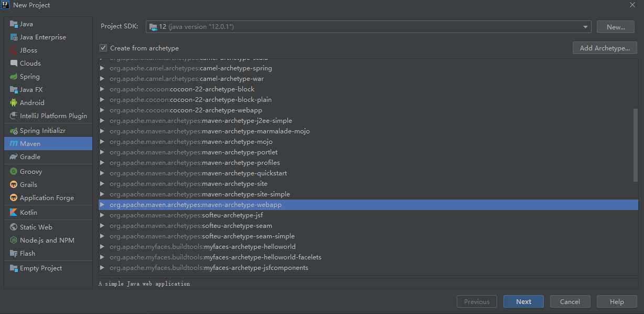Click the Add Archetype... button
The width and height of the screenshot is (644, 314).
click(605, 48)
